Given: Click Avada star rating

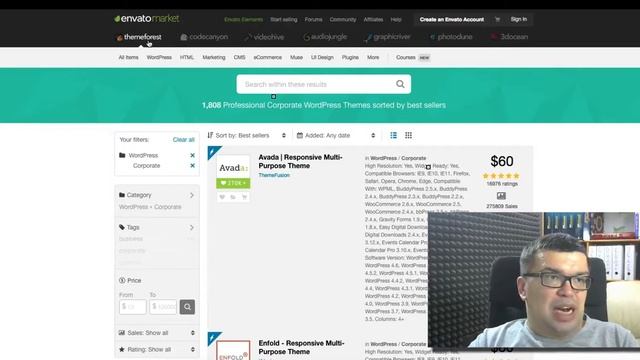Looking at the screenshot, I should click(501, 176).
